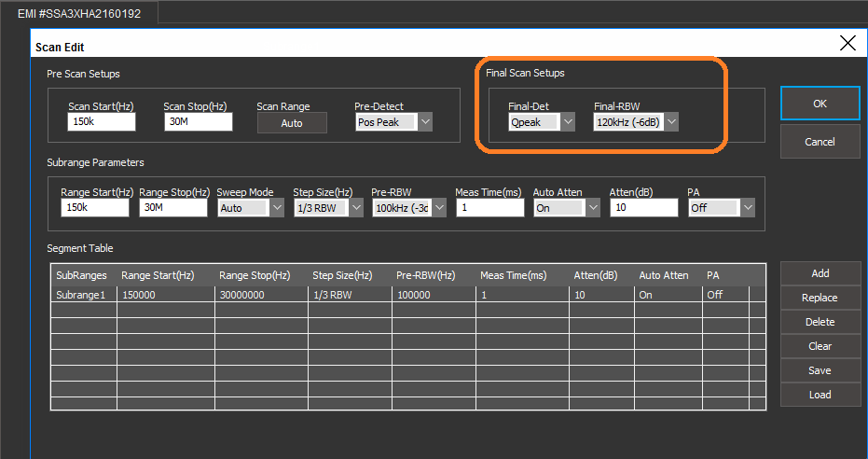This screenshot has height=459, width=868.
Task: Open the PA Off dropdown
Action: click(747, 208)
